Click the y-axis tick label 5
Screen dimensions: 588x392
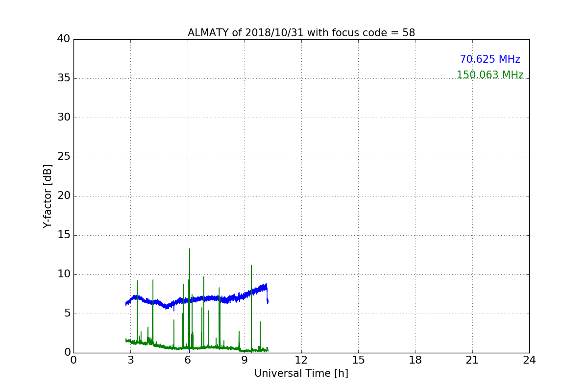point(67,314)
